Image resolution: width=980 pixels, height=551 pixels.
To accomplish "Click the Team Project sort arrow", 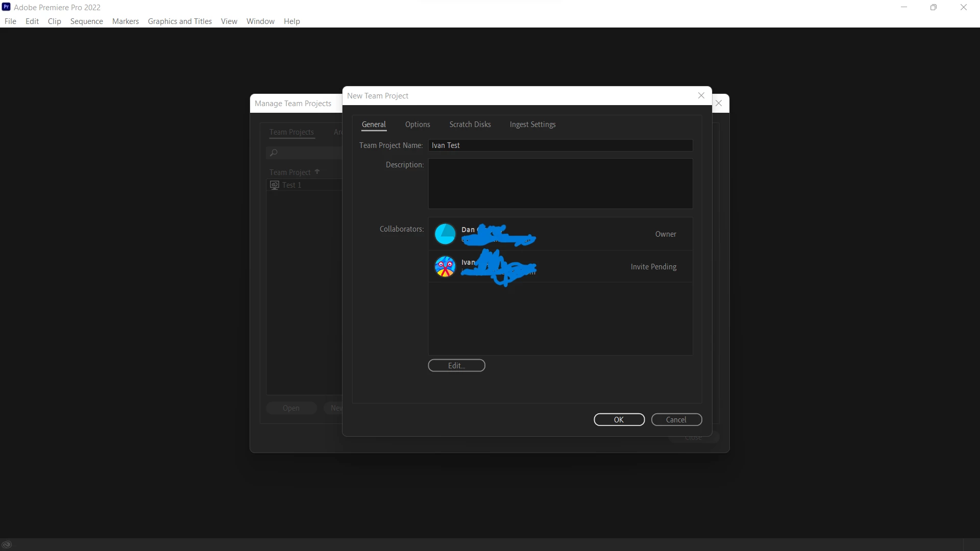I will point(317,172).
